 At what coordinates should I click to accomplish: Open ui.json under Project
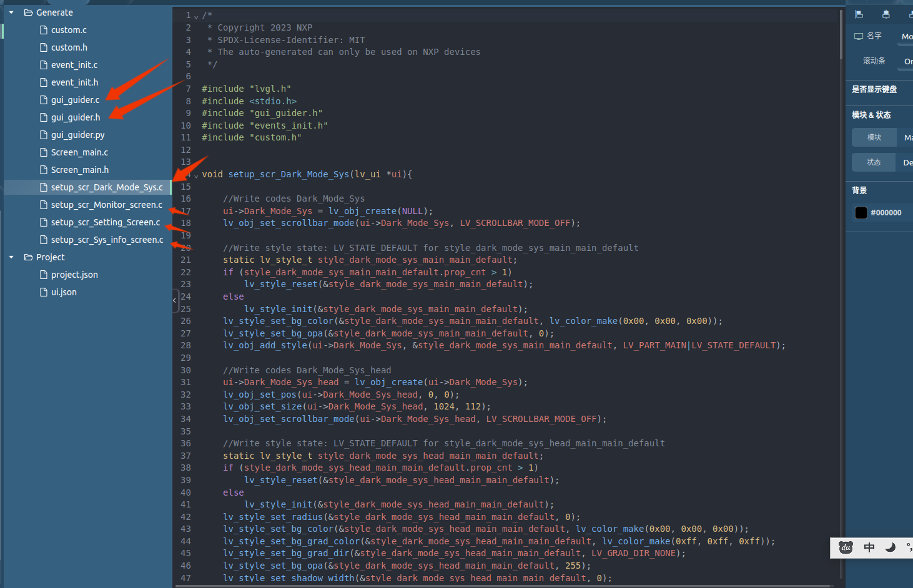[x=64, y=292]
